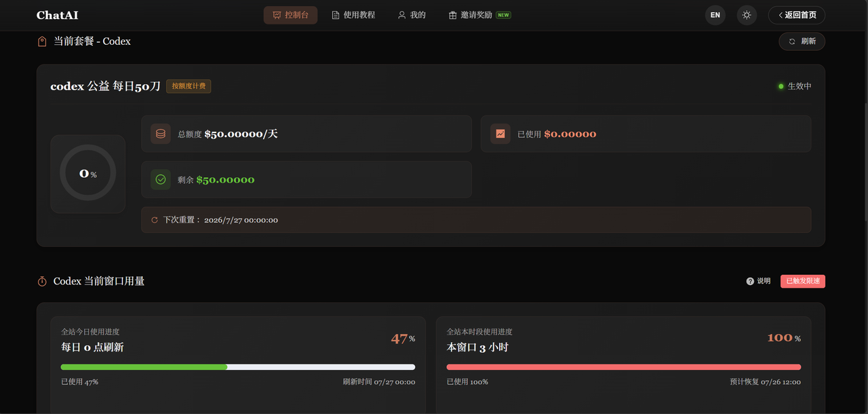This screenshot has width=868, height=414.
Task: Click the 每日 0 点刷新 progress bar
Action: click(238, 367)
